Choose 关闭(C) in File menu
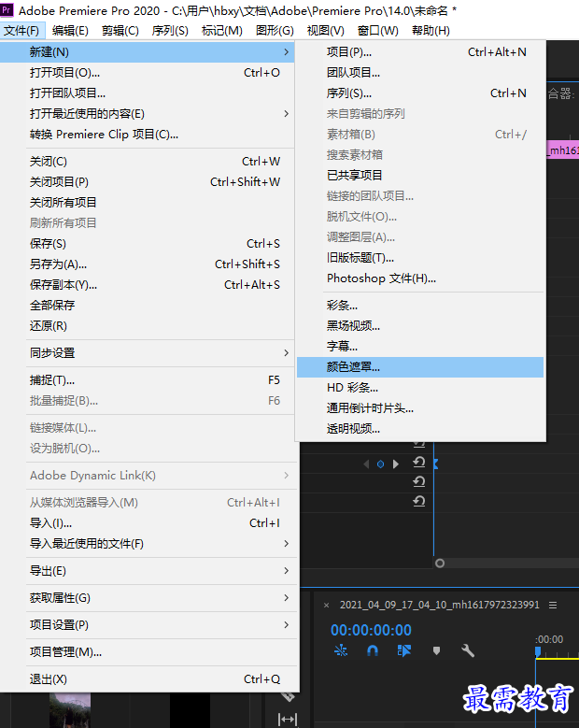The width and height of the screenshot is (579, 728). click(x=148, y=162)
